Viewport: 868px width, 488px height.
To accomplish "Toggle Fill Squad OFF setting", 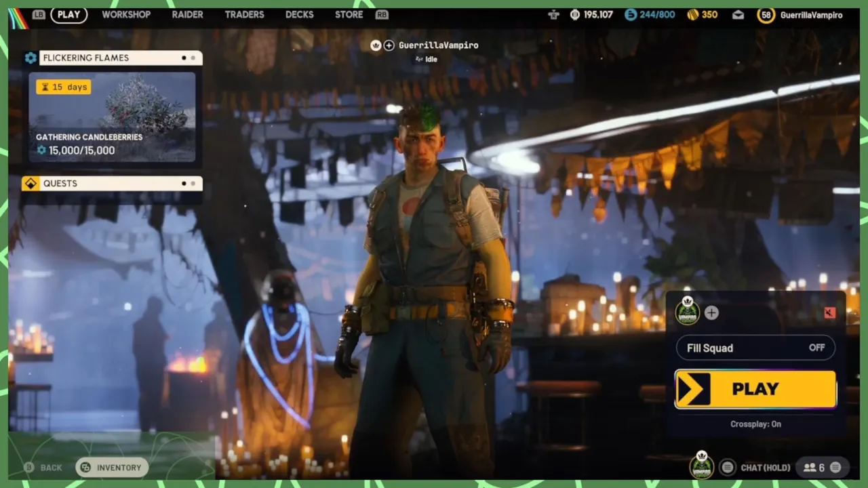I will [x=755, y=348].
